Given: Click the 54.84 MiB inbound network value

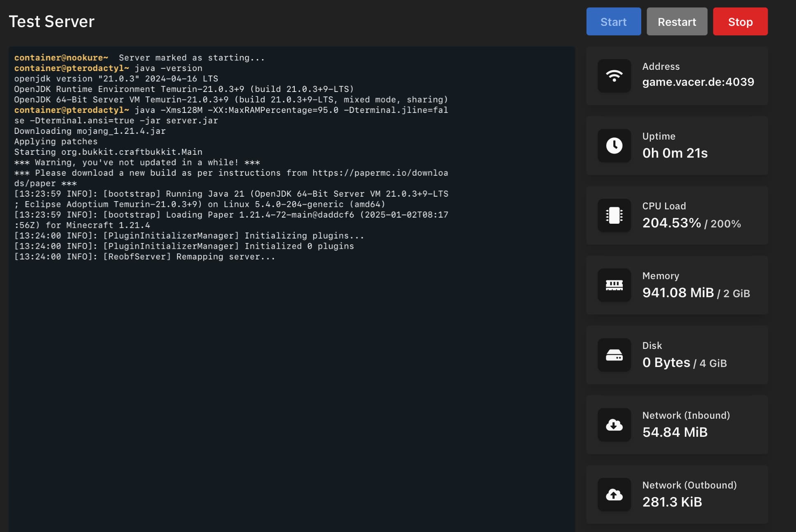Looking at the screenshot, I should point(675,432).
